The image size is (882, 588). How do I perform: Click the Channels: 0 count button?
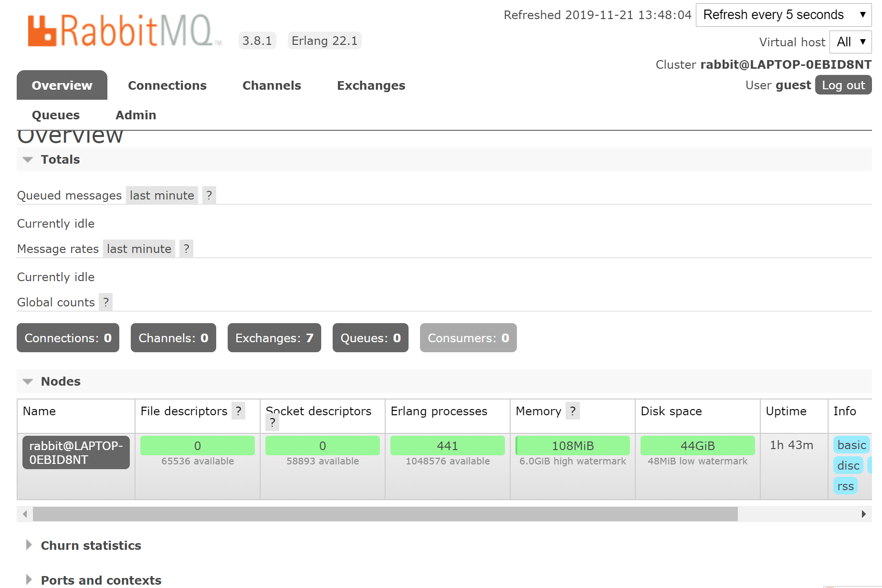173,338
